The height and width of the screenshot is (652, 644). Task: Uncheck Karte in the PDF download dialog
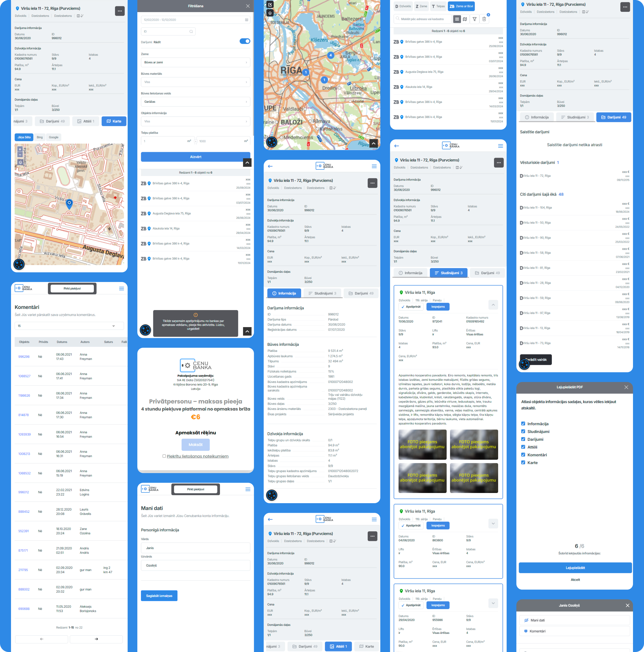point(523,462)
